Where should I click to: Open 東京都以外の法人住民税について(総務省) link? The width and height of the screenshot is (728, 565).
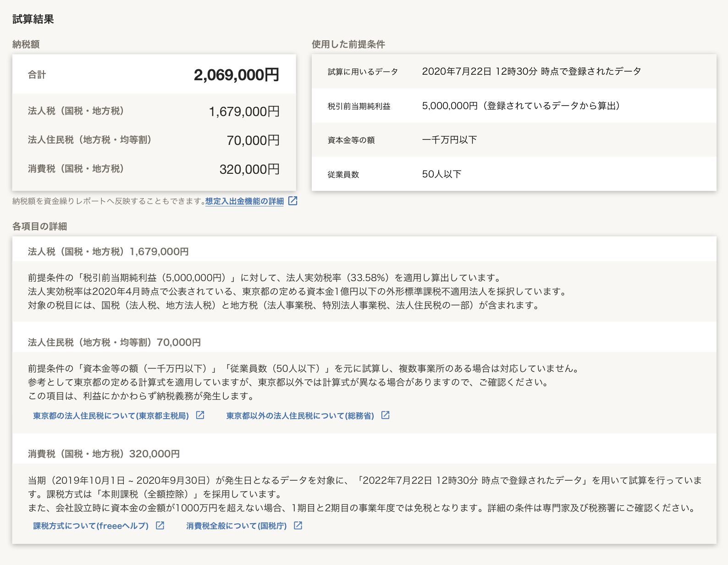[300, 415]
